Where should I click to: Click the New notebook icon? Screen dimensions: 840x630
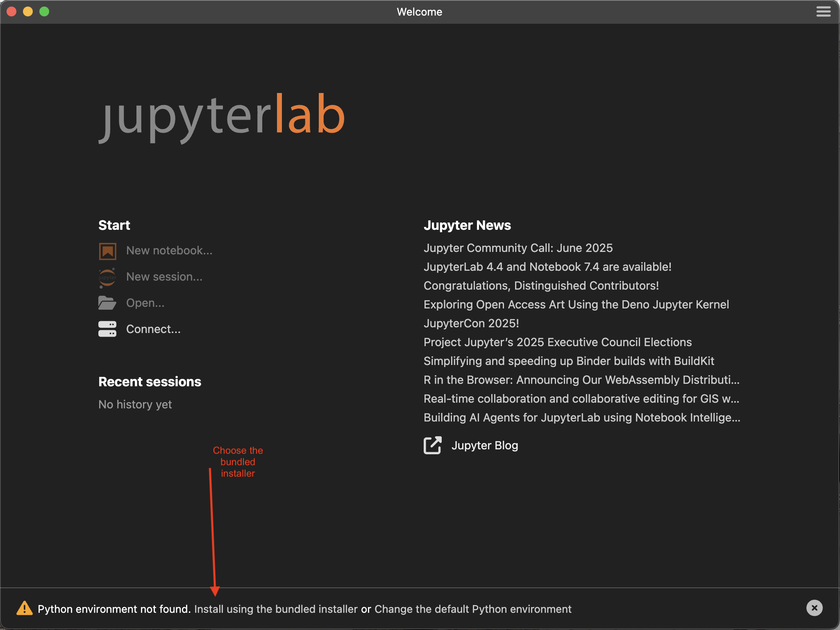point(107,251)
